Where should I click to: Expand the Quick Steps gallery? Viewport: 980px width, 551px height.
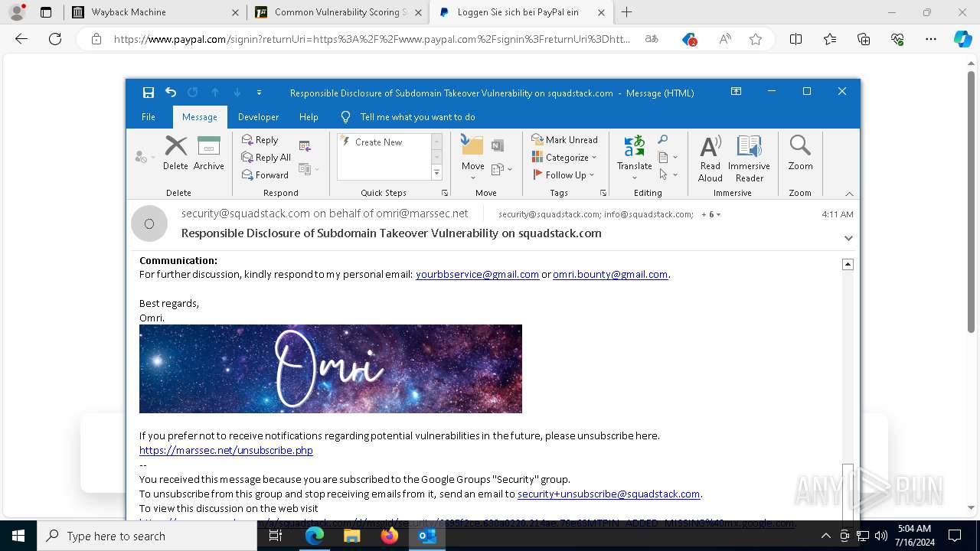click(437, 174)
